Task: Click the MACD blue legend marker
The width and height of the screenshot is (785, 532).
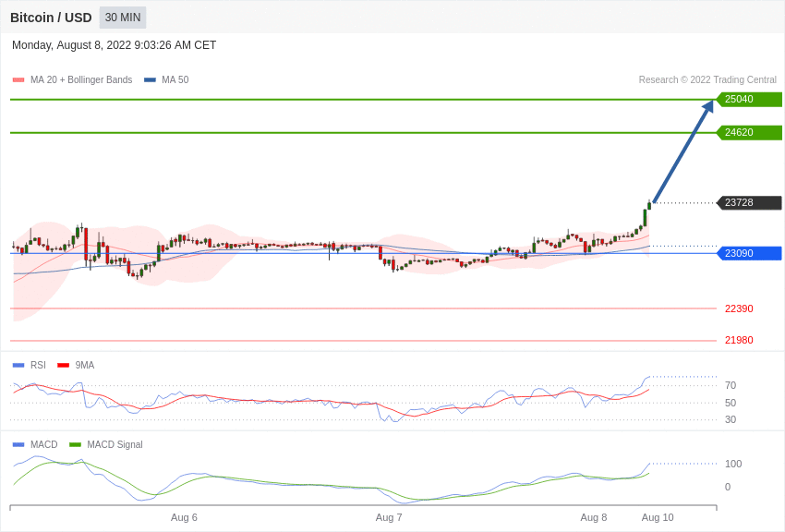Action: click(x=18, y=445)
